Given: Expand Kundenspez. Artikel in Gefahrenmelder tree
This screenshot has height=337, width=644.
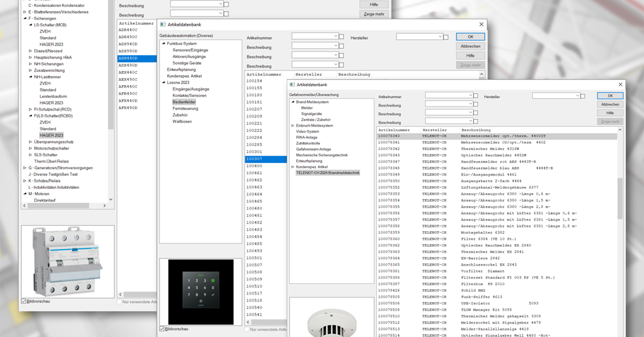Looking at the screenshot, I should [292, 167].
